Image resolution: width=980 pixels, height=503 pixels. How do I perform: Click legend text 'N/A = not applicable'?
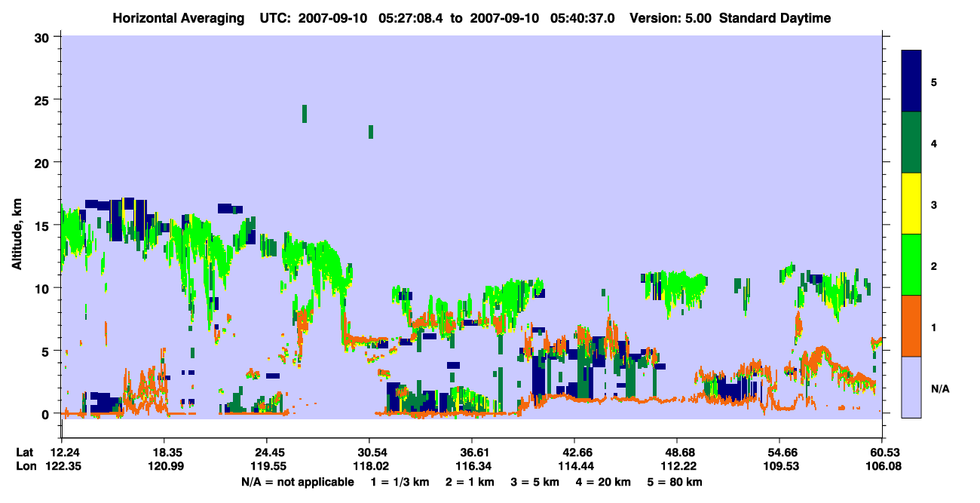click(297, 482)
